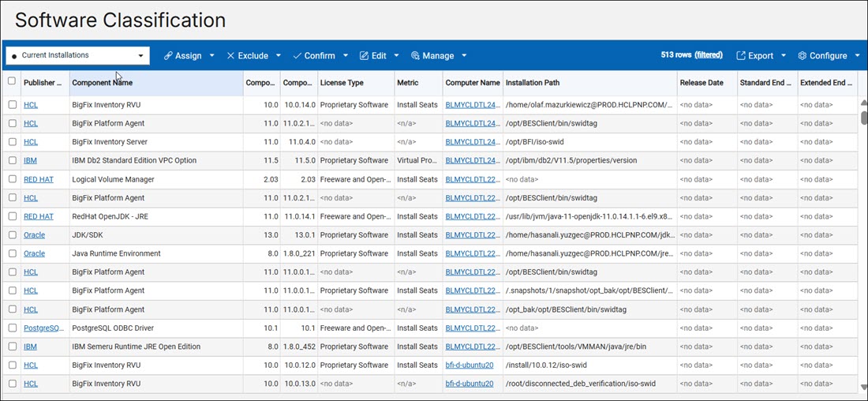Open the Oracle publisher link in JDK/SDK row

coord(34,235)
